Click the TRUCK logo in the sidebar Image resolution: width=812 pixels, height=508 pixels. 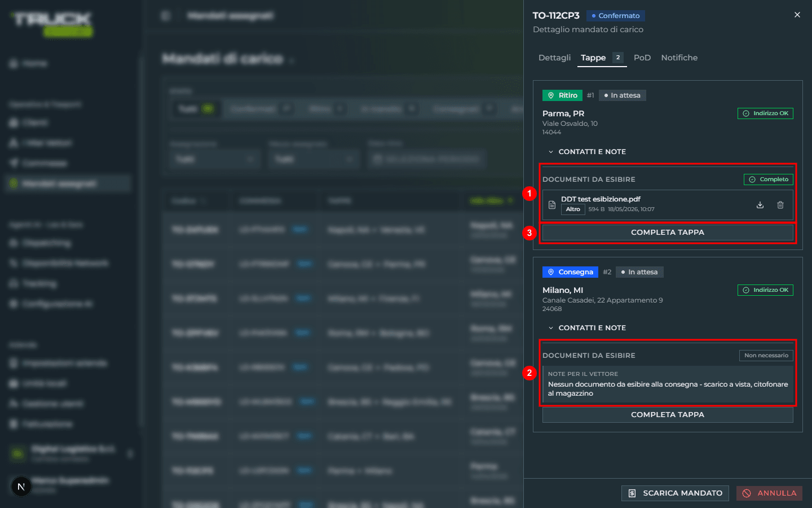52,24
